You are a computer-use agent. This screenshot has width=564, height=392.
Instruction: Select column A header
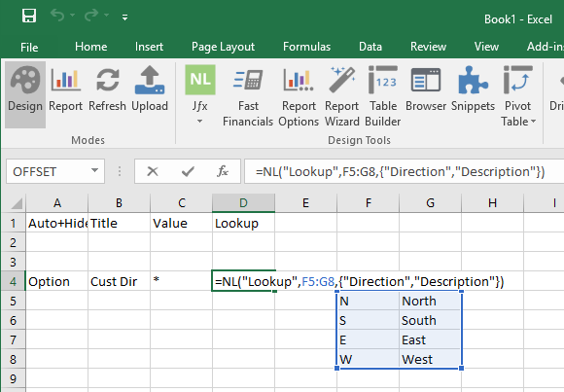(x=56, y=203)
